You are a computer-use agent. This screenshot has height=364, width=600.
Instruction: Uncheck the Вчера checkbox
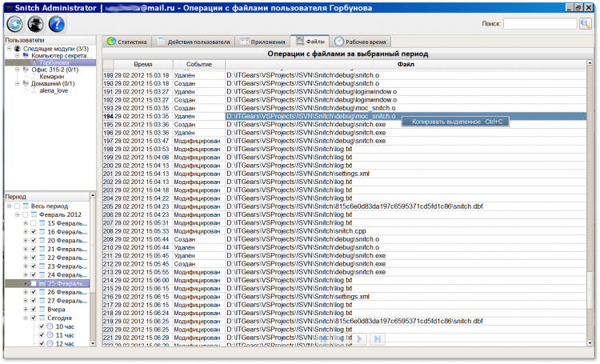tap(34, 310)
